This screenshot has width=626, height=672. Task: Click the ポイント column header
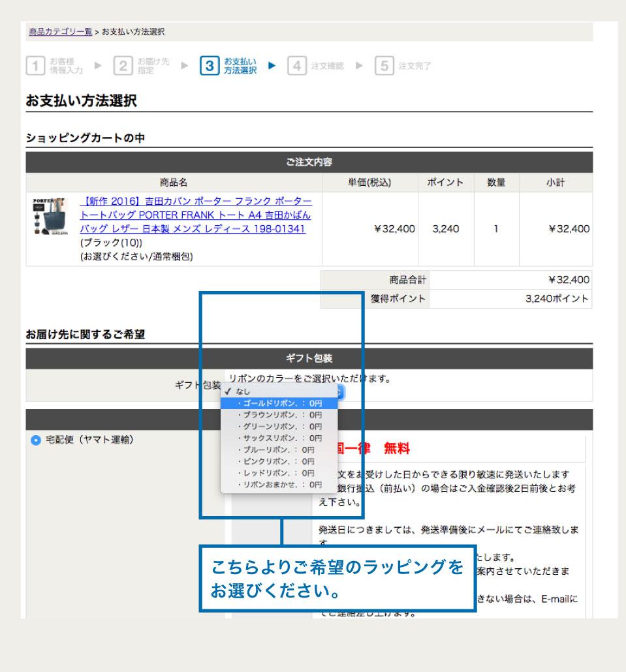pyautogui.click(x=445, y=183)
